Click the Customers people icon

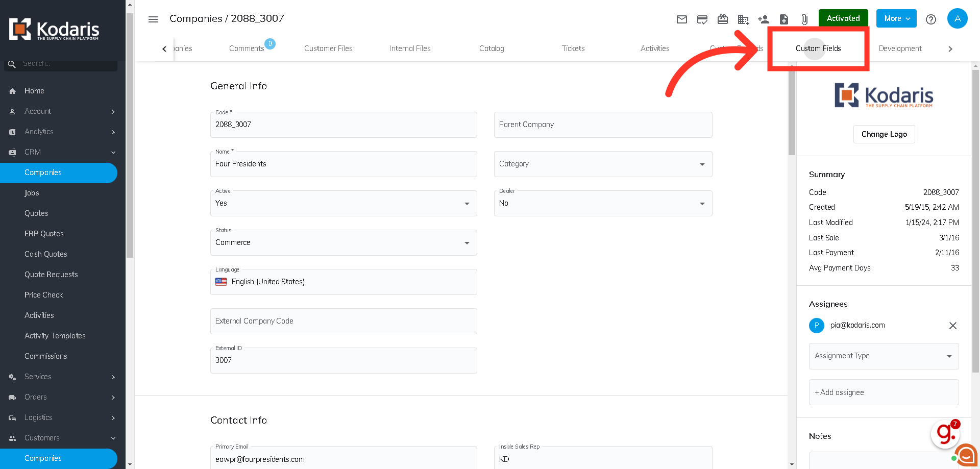click(12, 438)
